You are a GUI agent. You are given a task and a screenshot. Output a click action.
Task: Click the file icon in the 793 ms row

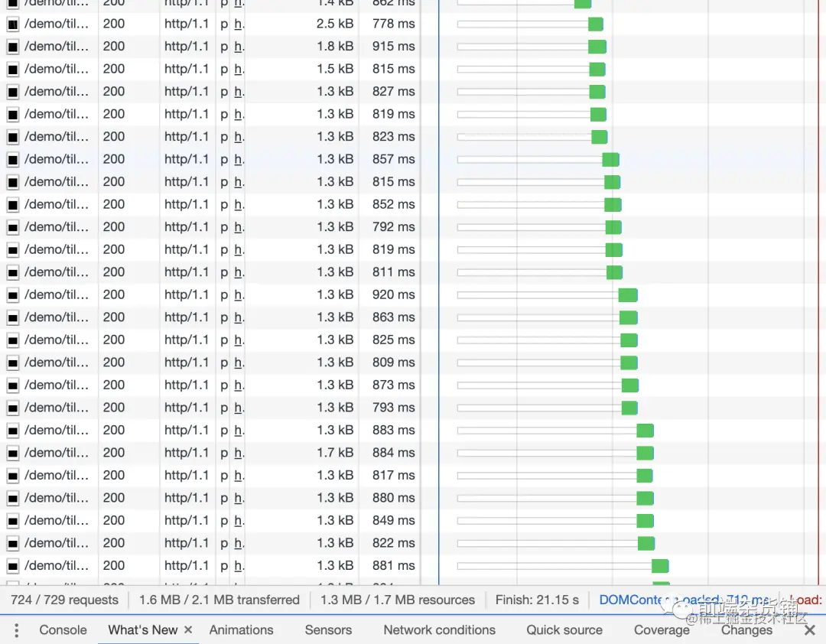tap(13, 408)
